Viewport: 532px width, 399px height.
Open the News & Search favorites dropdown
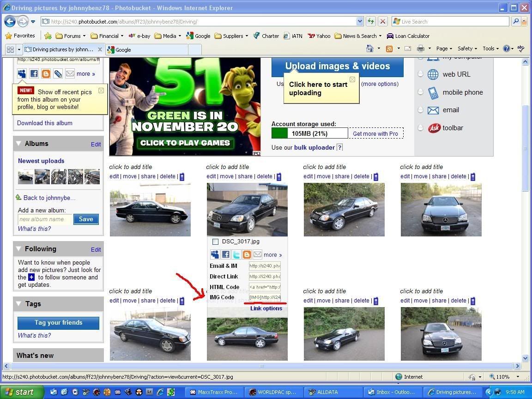[x=358, y=36]
